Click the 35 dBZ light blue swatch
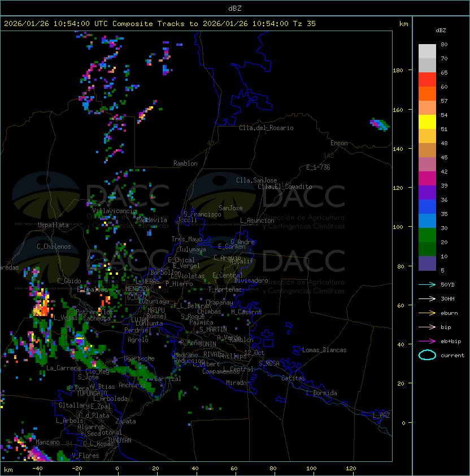The height and width of the screenshot is (476, 470). [x=427, y=220]
